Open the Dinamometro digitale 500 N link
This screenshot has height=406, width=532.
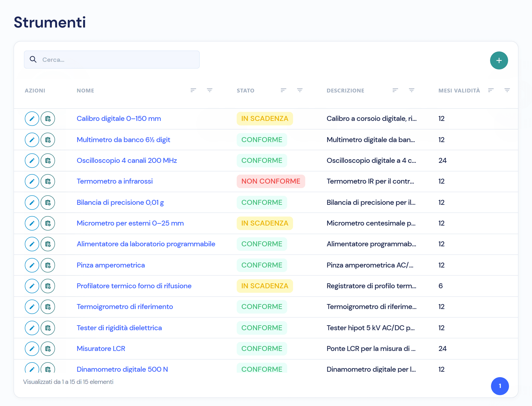pos(122,369)
